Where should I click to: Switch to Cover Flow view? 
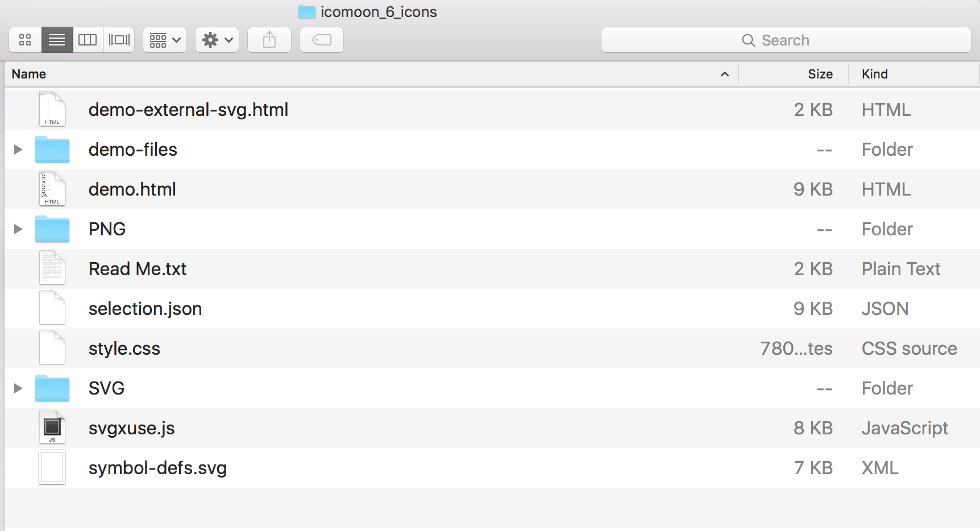119,40
